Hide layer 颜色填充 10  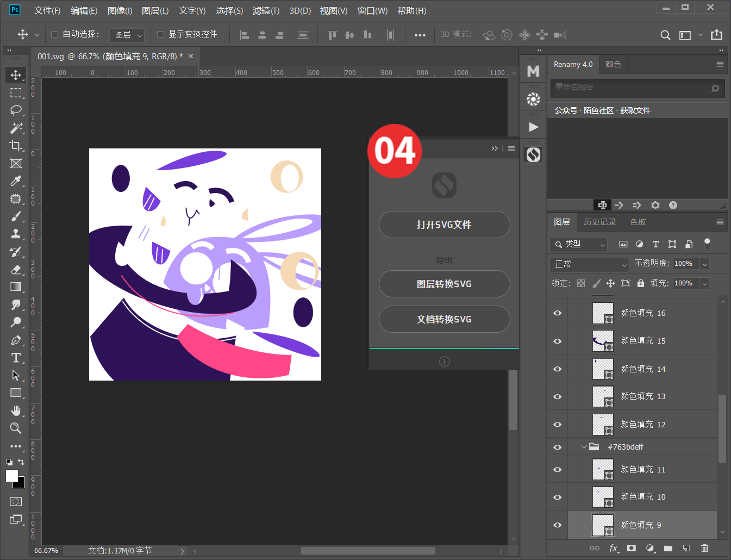pyautogui.click(x=558, y=497)
